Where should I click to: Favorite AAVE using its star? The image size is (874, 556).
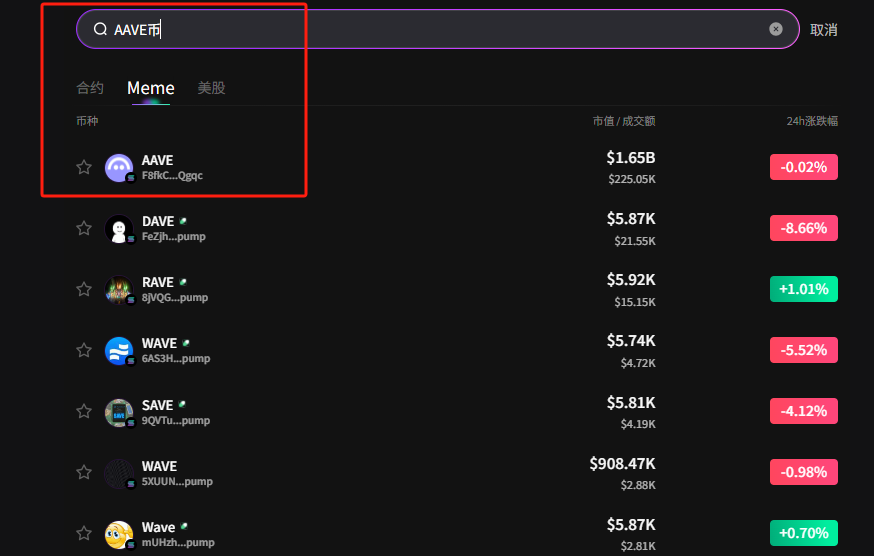click(84, 167)
